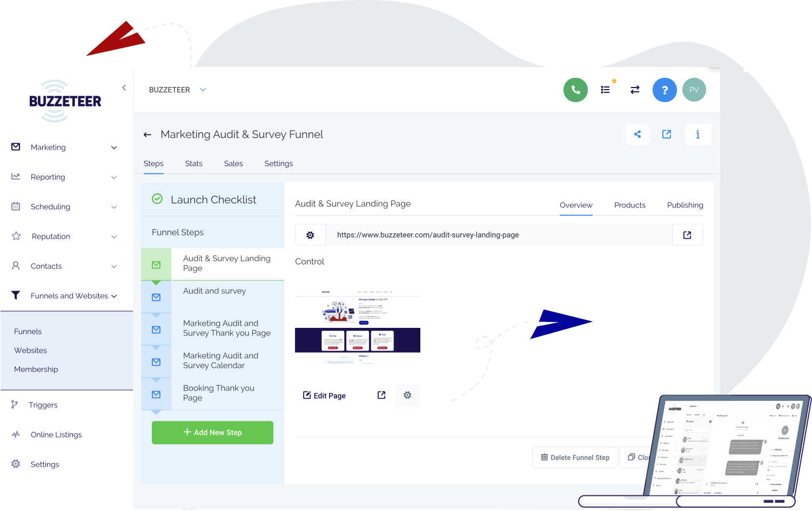Image resolution: width=812 pixels, height=511 pixels.
Task: Click the Online Listings pulse icon
Action: click(x=16, y=434)
